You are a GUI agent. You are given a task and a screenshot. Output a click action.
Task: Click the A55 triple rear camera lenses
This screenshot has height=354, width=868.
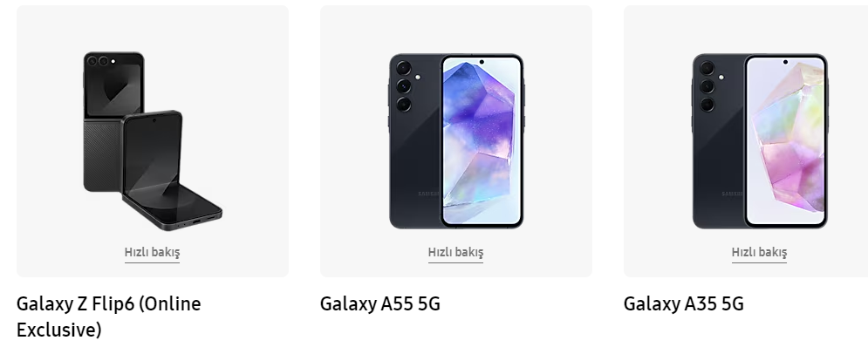click(x=404, y=86)
